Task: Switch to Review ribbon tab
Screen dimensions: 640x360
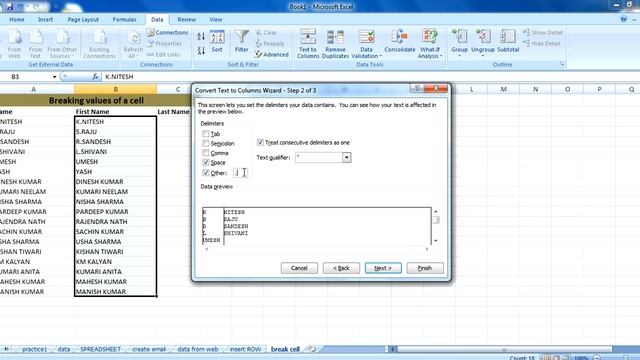Action: point(187,20)
